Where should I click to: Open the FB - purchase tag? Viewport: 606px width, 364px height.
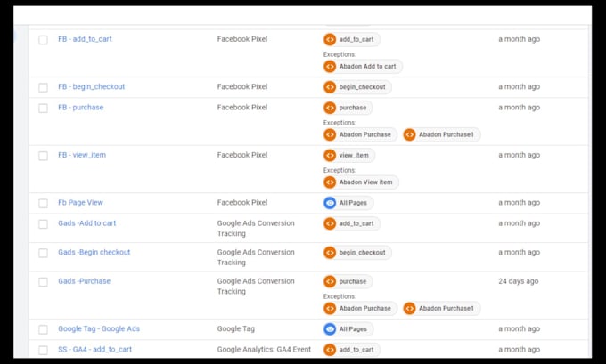pos(81,108)
